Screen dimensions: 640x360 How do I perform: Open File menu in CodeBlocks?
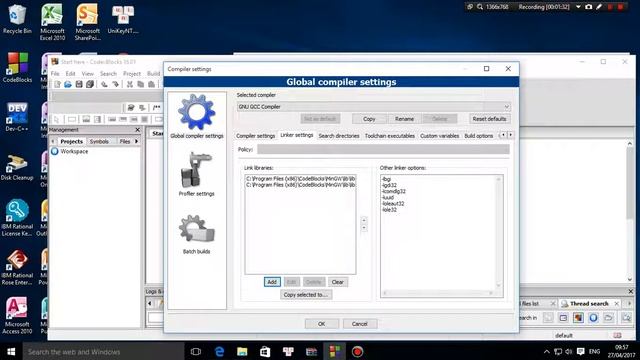(55, 73)
